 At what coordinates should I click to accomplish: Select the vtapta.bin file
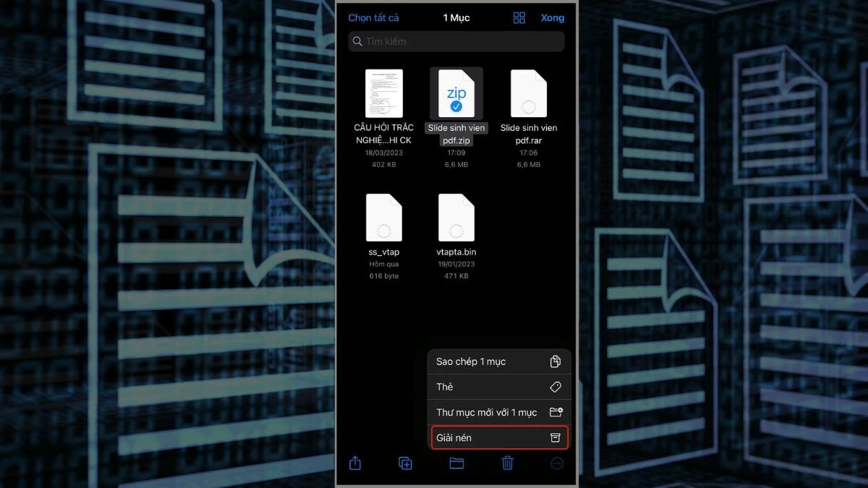[456, 217]
